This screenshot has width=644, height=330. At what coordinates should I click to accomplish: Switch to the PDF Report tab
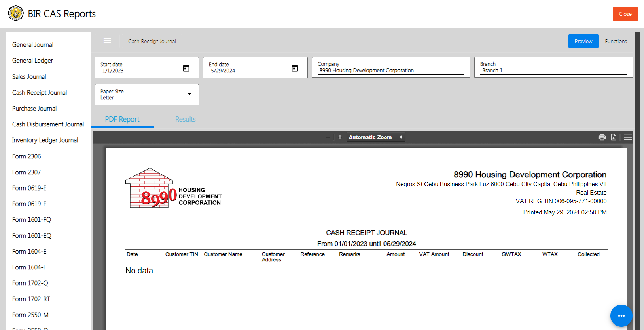pos(122,119)
